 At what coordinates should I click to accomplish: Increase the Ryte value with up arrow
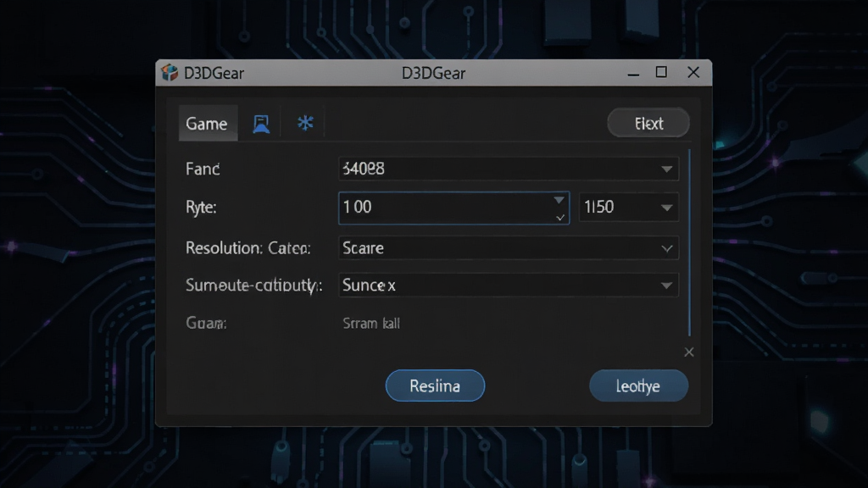[559, 200]
